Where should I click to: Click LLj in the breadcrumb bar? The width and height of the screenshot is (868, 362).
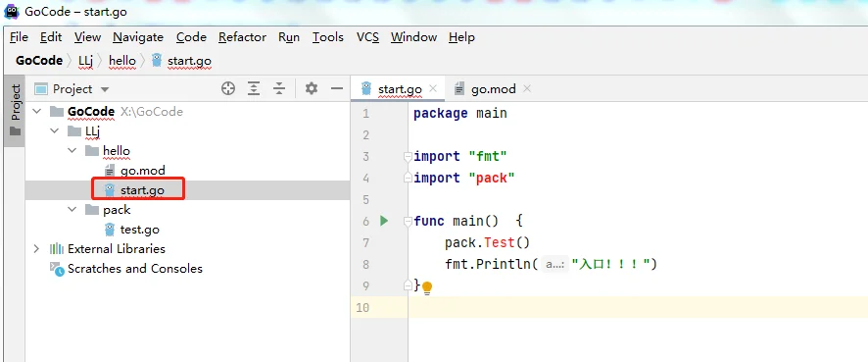click(x=86, y=61)
